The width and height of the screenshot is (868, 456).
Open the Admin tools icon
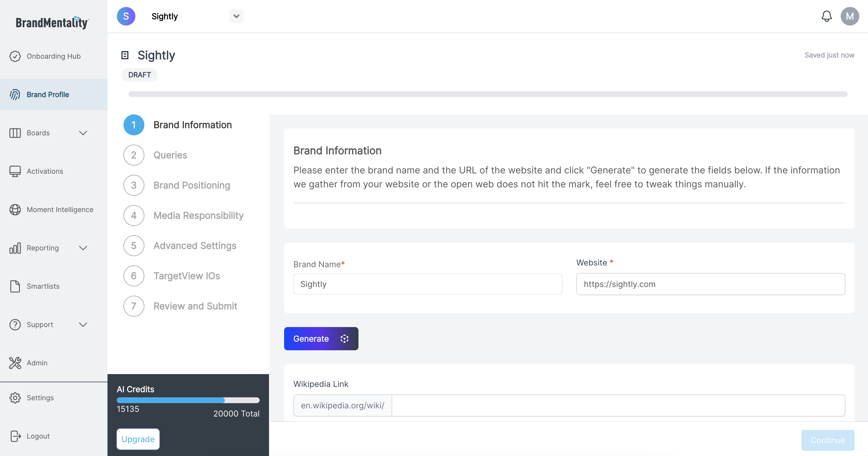click(15, 363)
